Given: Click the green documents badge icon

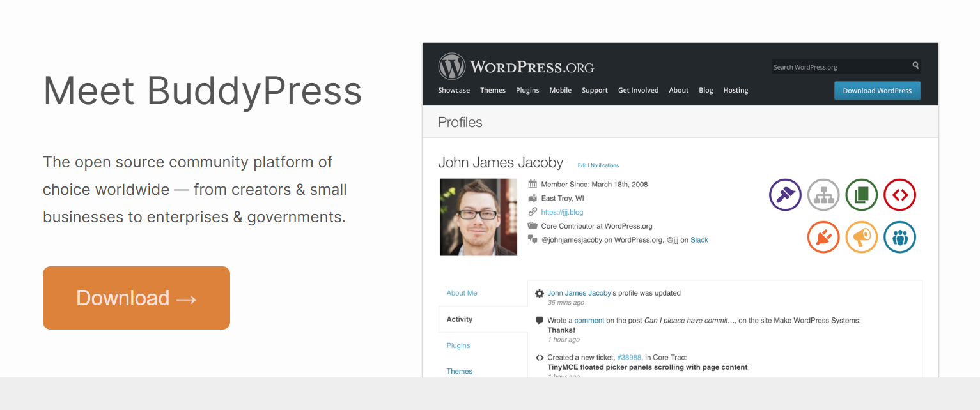Looking at the screenshot, I should click(x=862, y=195).
